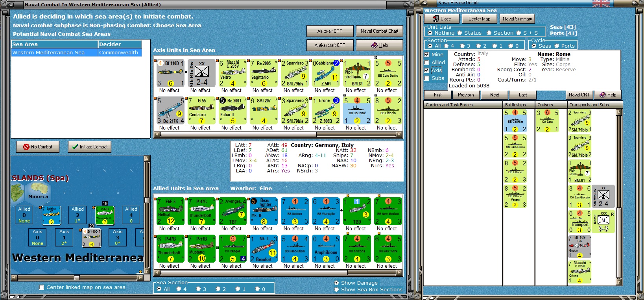644x300 pixels.
Task: Open the Naval Combat Chart
Action: tap(380, 31)
